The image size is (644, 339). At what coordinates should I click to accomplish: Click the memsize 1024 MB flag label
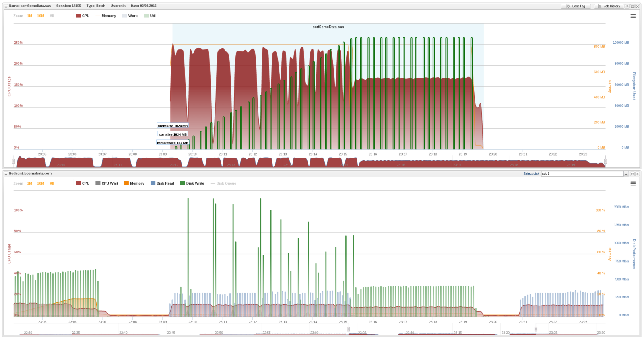(x=172, y=126)
